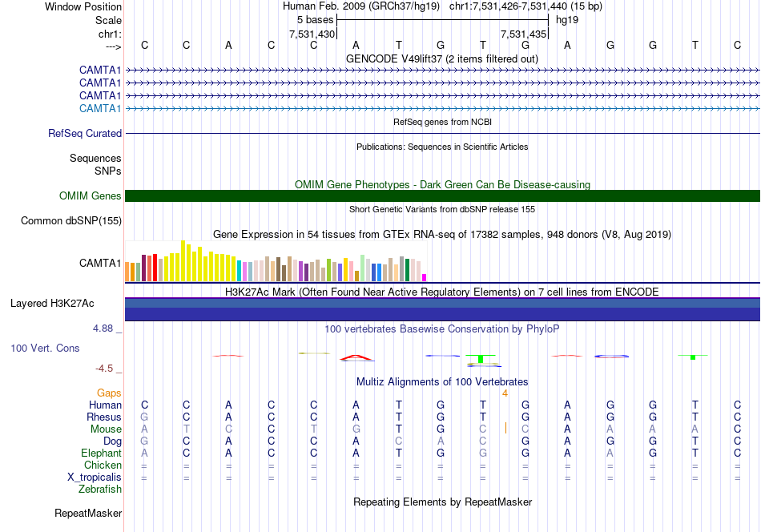Click the orange gap number 4
Viewport: 761px width, 532px height.
505,393
